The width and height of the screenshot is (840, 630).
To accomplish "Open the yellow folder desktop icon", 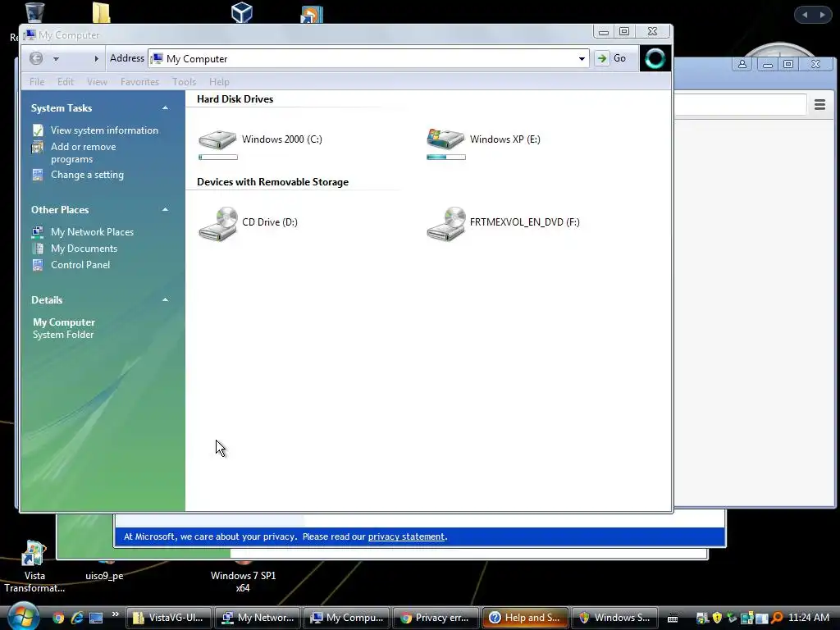I will pyautogui.click(x=101, y=11).
